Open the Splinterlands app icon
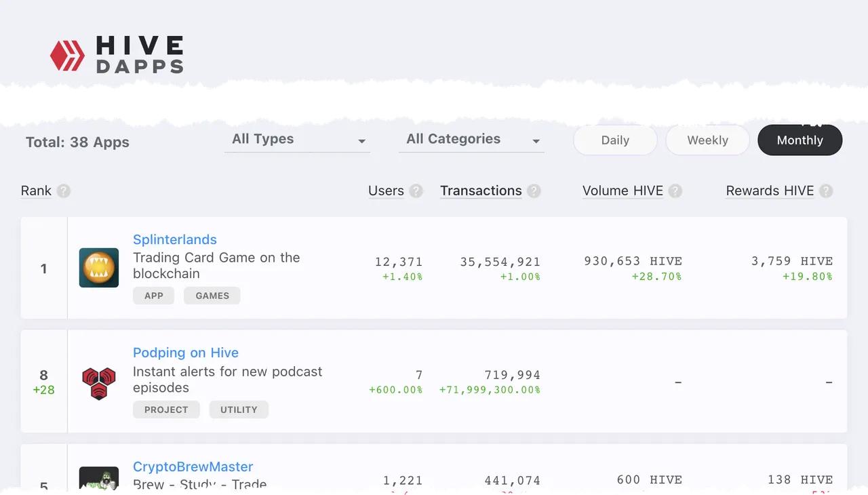The height and width of the screenshot is (495, 868). pos(99,268)
